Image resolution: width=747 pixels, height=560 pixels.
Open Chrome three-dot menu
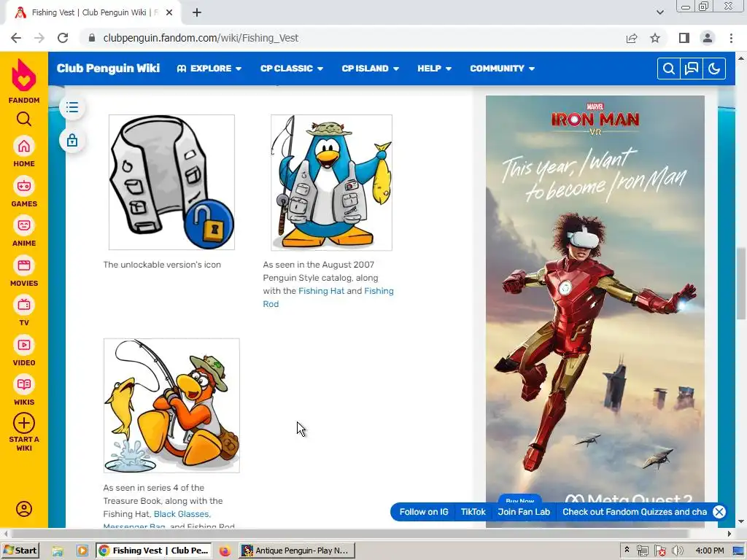tap(731, 38)
